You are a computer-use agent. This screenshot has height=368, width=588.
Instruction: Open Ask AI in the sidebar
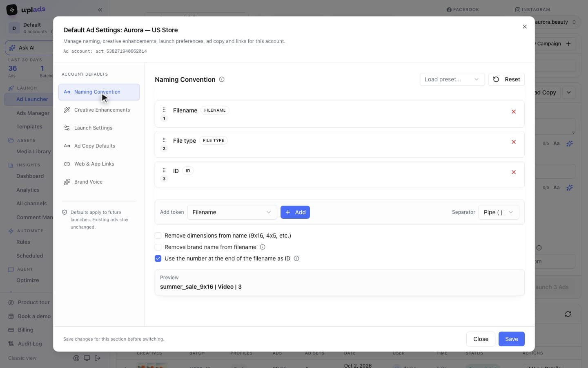[x=29, y=48]
